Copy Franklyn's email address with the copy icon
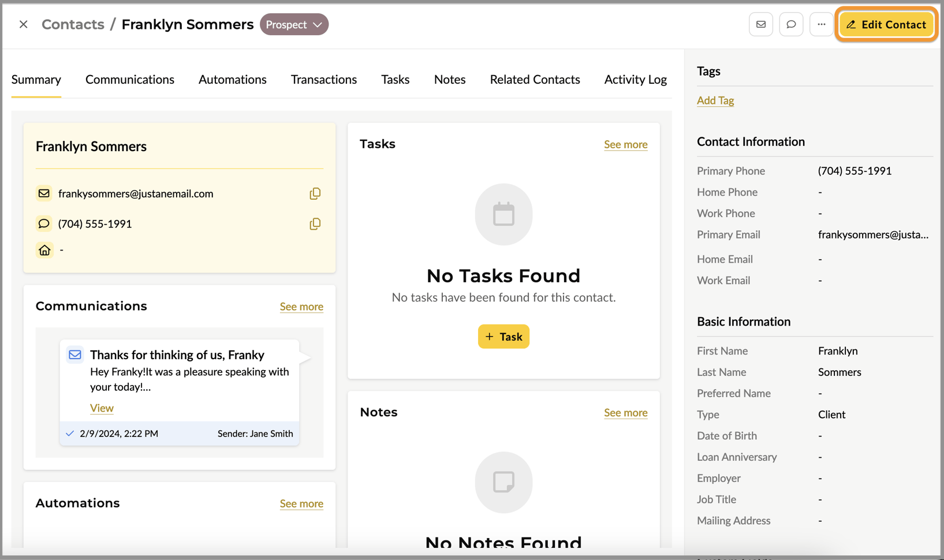Viewport: 944px width, 560px height. [x=315, y=193]
